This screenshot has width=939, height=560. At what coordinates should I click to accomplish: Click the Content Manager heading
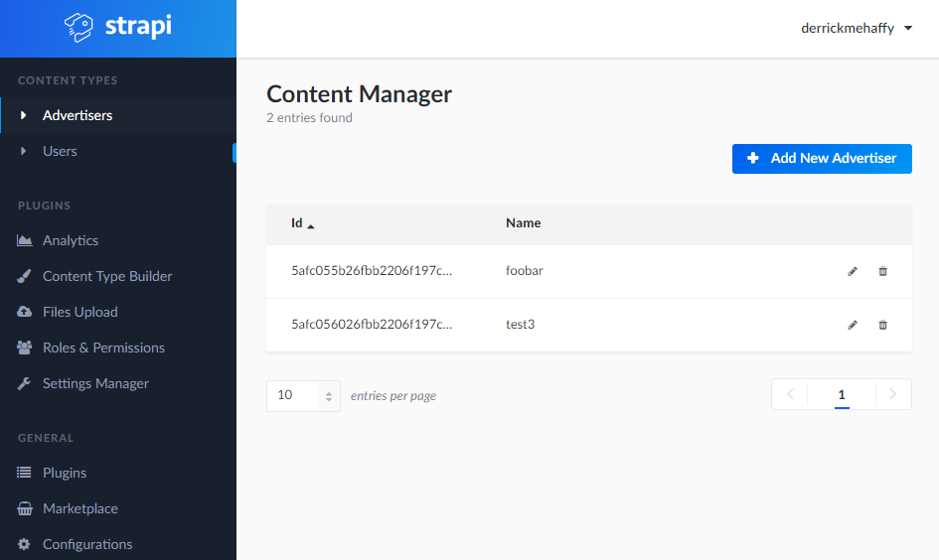(360, 94)
